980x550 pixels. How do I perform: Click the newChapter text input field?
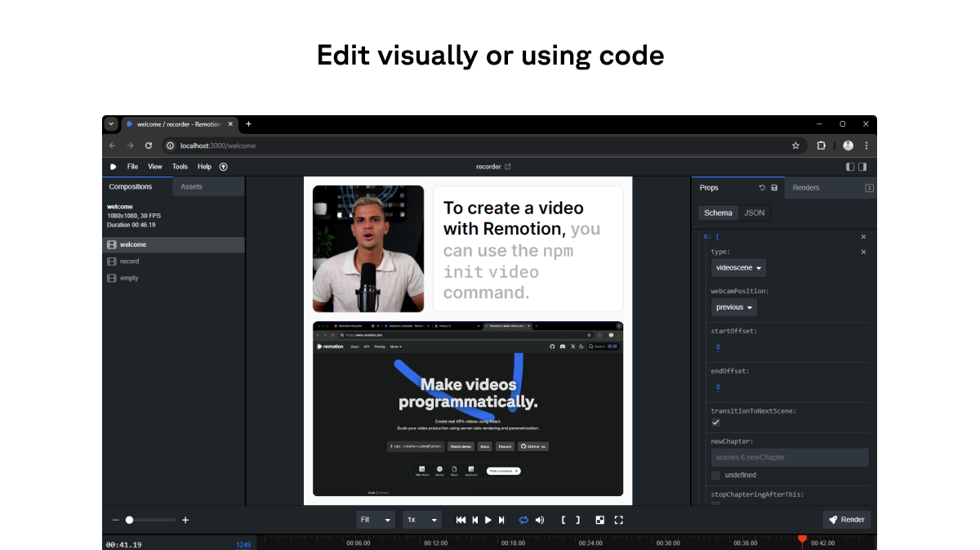(x=790, y=458)
